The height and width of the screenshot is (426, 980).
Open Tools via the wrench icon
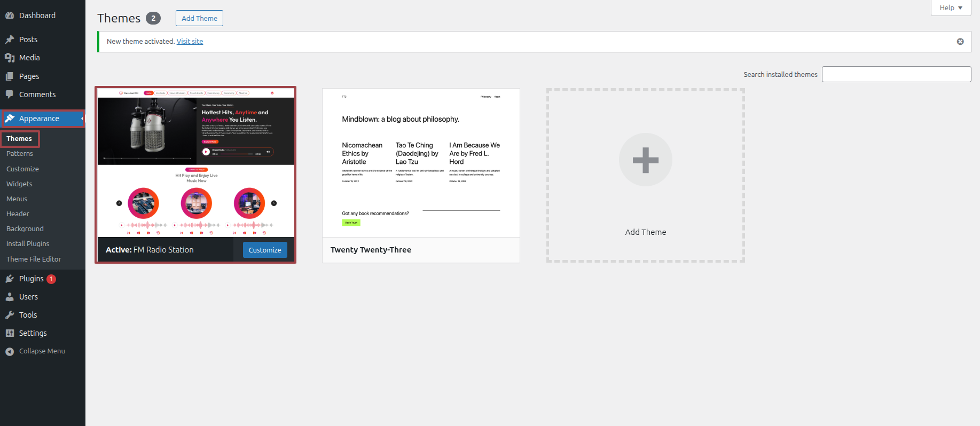tap(10, 315)
